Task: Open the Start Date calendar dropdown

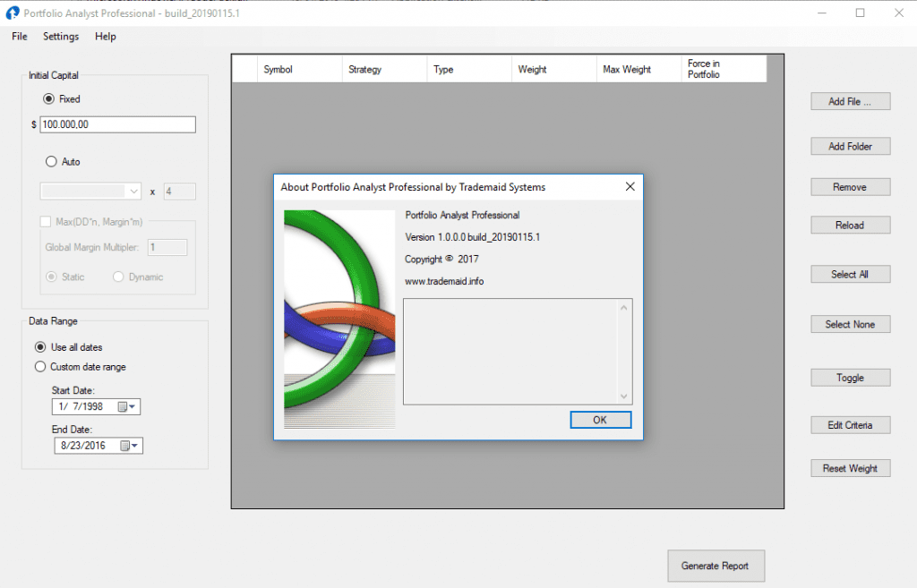Action: (x=127, y=406)
